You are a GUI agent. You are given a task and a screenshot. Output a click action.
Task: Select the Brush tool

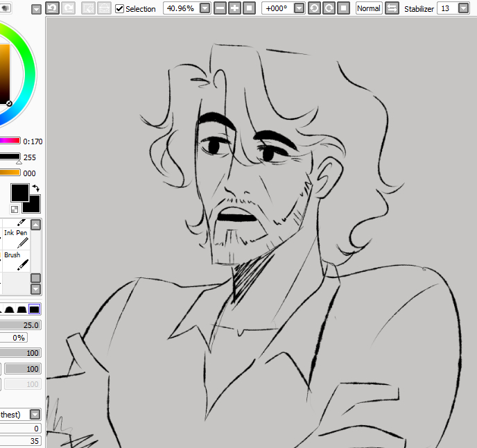point(16,261)
